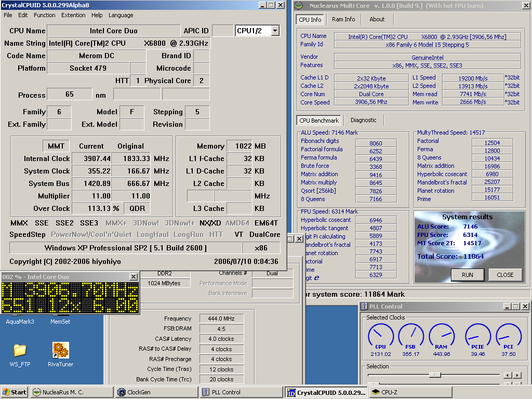Switch to PLL Control taskbar item
The height and width of the screenshot is (399, 532).
tap(242, 392)
